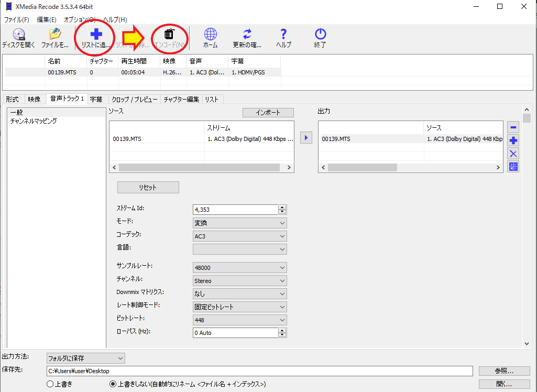
Task: Open ビットレート dropdown showing 448
Action: pos(240,320)
